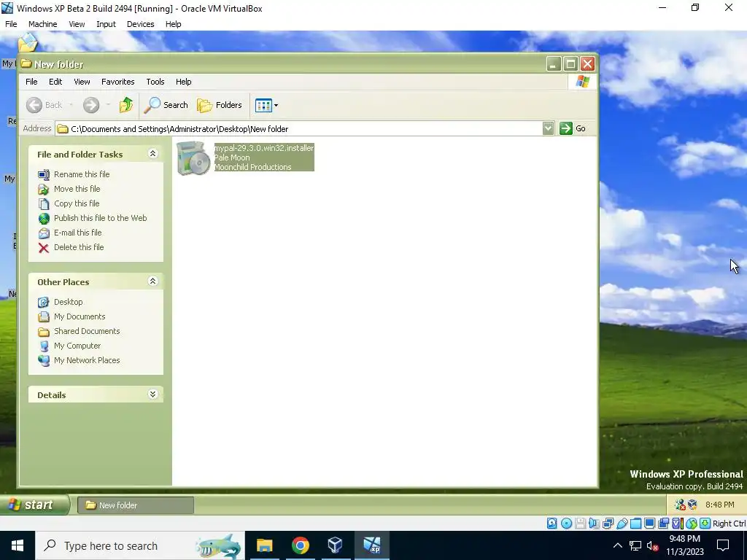Click VirtualBox hard disk status icon
This screenshot has height=560, width=747.
pos(551,524)
